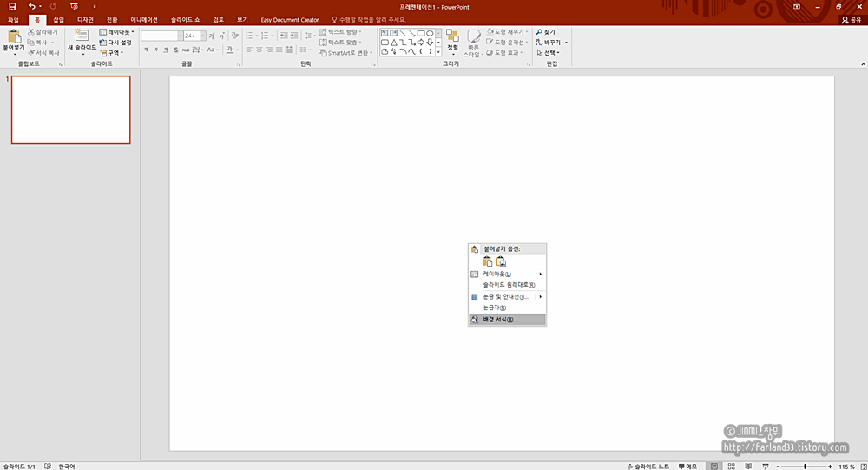The height and width of the screenshot is (470, 868).
Task: Toggle Normal view button in status bar
Action: click(x=714, y=467)
